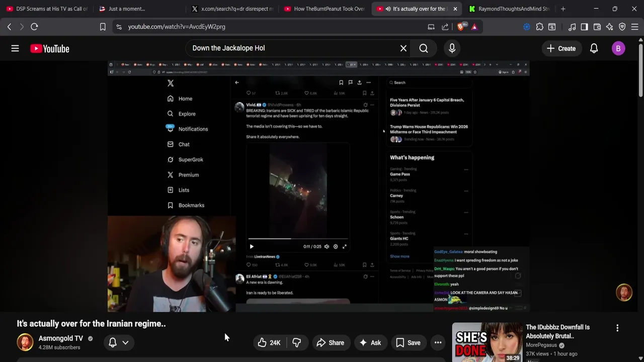Switch to TheBurntPeanut tab
Image resolution: width=644 pixels, height=362 pixels.
coord(325,9)
